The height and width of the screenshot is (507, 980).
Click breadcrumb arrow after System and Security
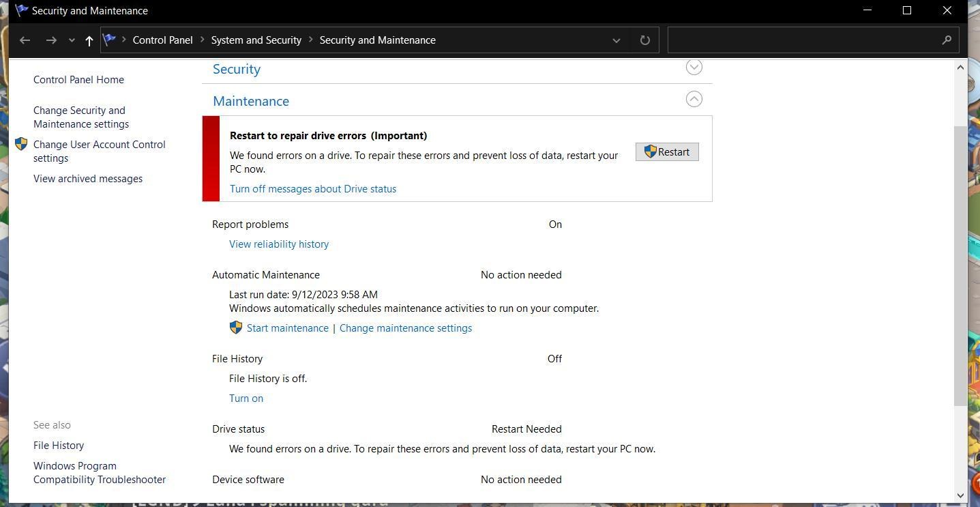click(x=311, y=40)
